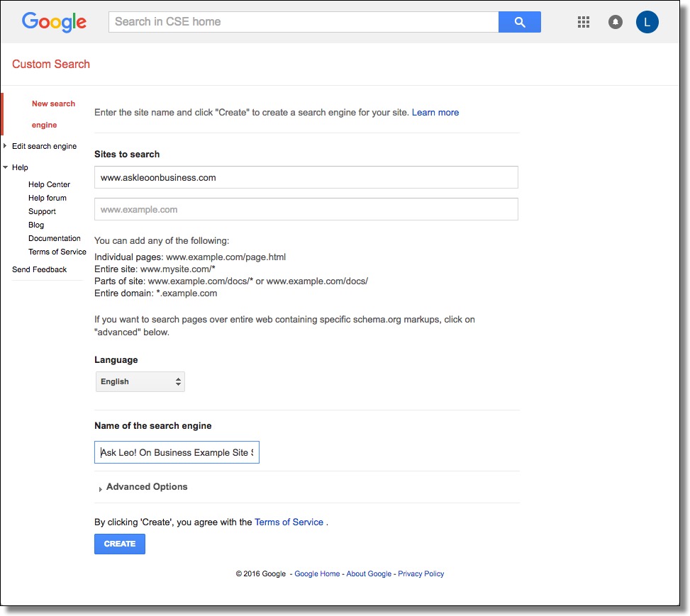Open the Terms of Service link near Create

pos(289,522)
